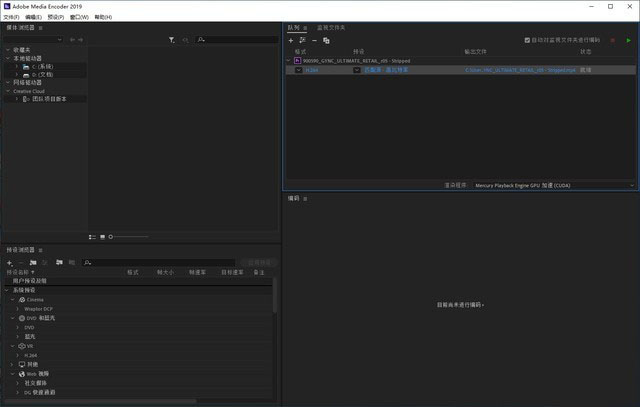The image size is (640, 407).
Task: Add a source to the queue
Action: [x=291, y=40]
